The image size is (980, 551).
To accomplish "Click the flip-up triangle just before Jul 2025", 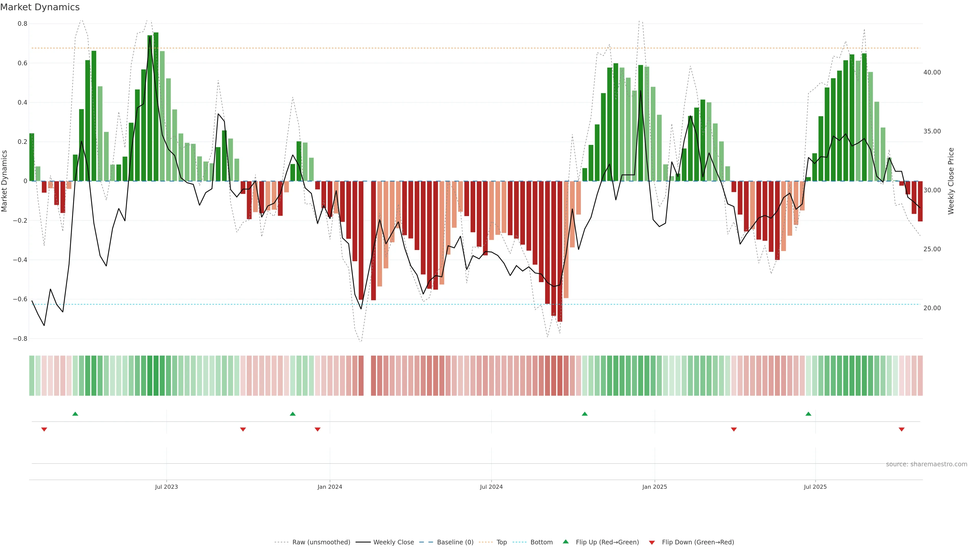I will [808, 414].
